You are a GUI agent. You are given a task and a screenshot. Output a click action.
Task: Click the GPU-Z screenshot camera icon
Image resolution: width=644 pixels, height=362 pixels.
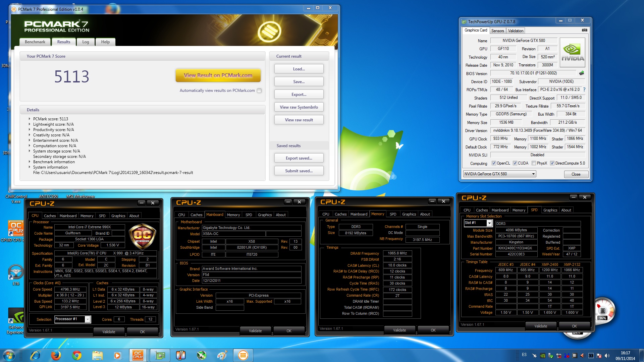584,30
